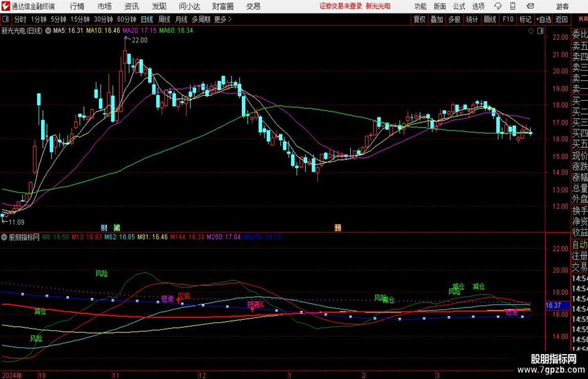588x379 pixels.
Task: Click the MA20: 17.15 label
Action: tap(139, 30)
